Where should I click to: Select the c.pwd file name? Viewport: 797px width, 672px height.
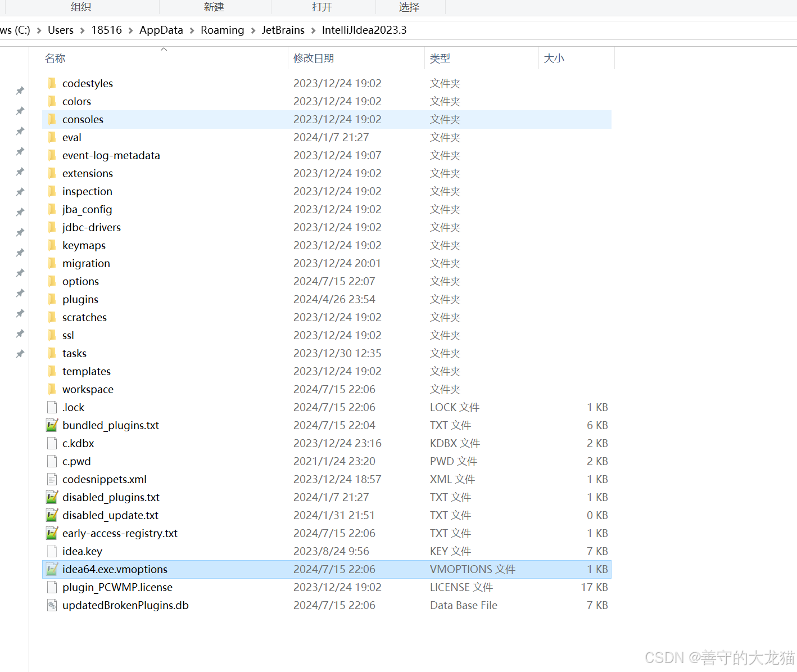[x=76, y=462]
